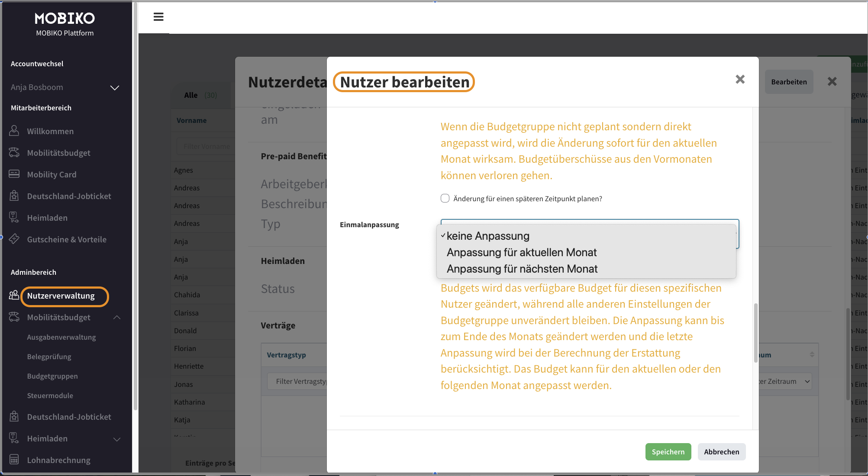The height and width of the screenshot is (476, 868).
Task: Close the Nutzer bearbeiten dialog
Action: point(740,80)
